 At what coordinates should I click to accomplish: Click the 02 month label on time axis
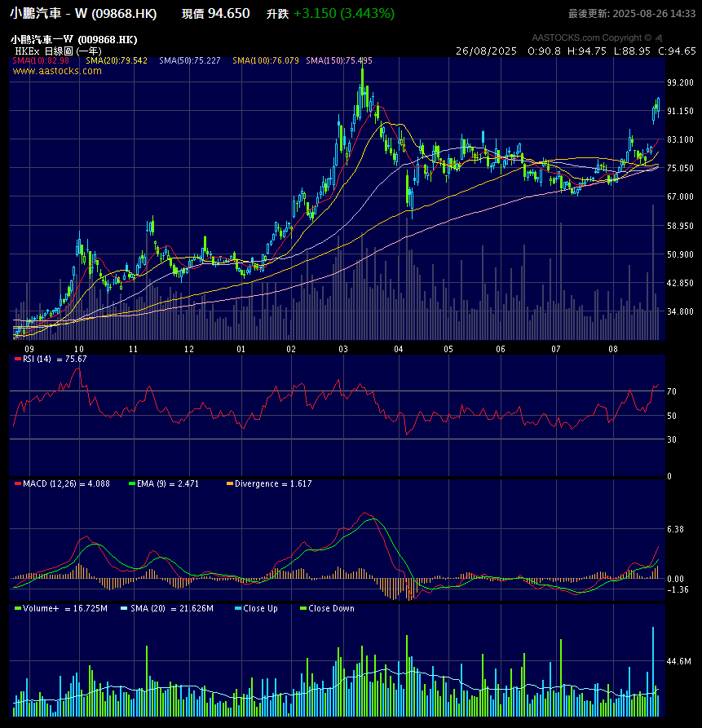291,349
